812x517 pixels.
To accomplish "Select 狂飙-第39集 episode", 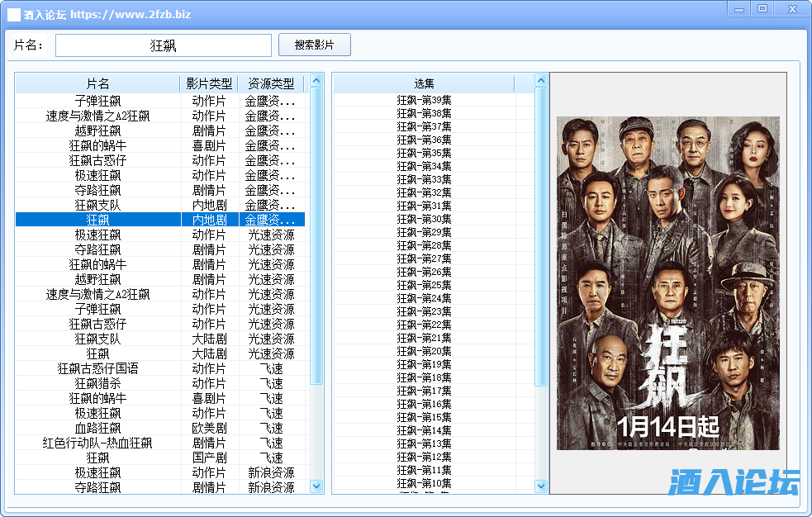I will point(424,100).
